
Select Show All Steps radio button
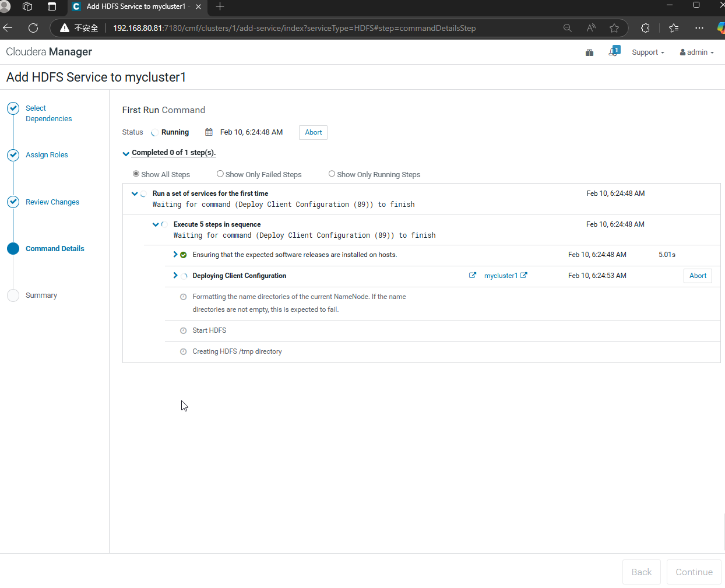(136, 174)
